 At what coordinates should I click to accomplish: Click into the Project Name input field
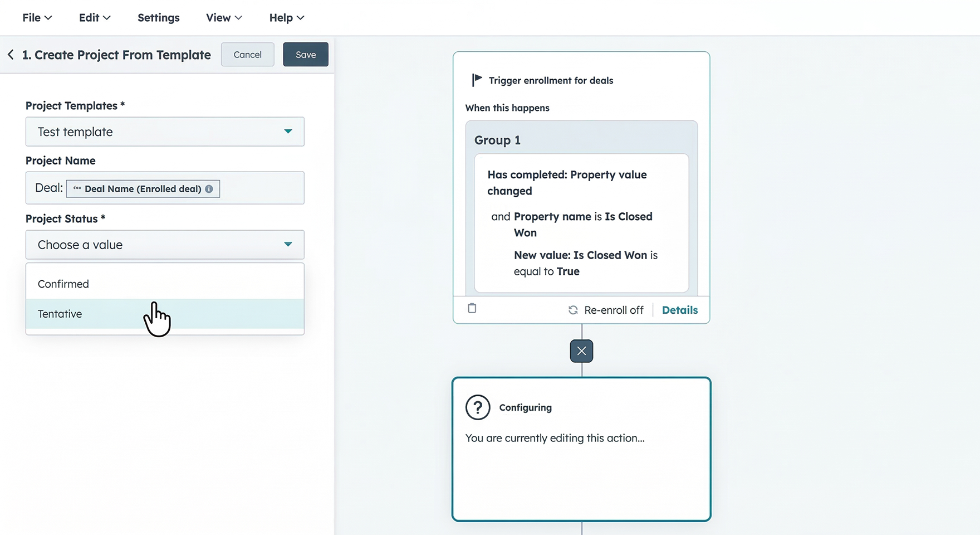click(262, 188)
